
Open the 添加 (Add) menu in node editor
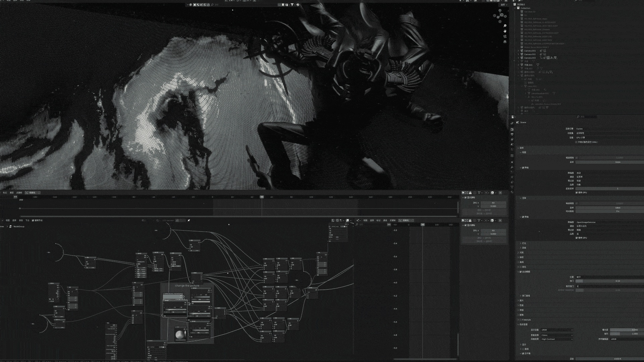pos(21,221)
